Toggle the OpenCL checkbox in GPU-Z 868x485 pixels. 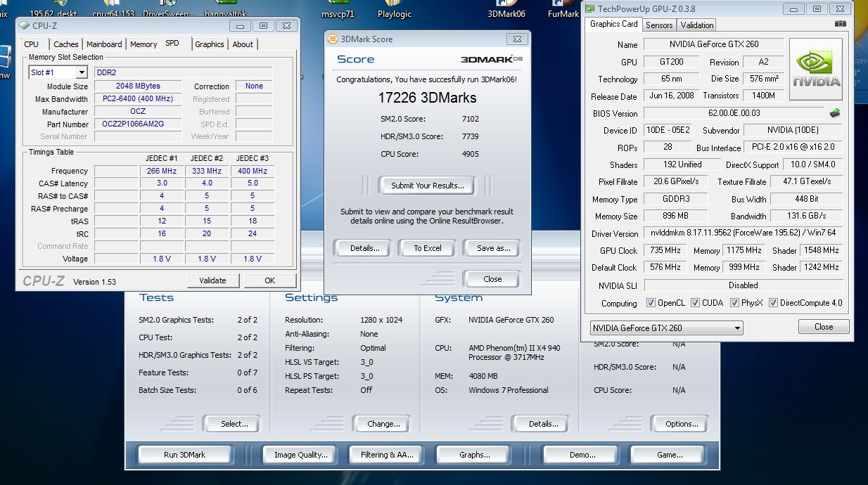click(x=651, y=303)
